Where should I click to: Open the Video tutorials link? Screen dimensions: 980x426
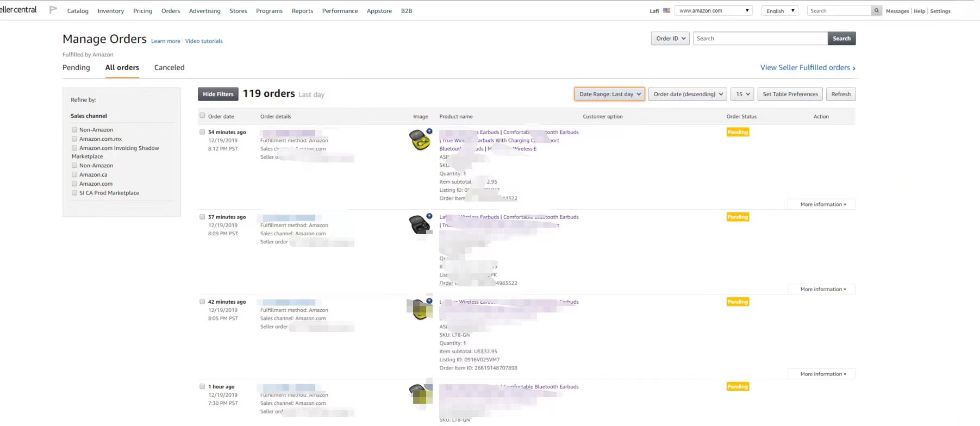point(204,41)
